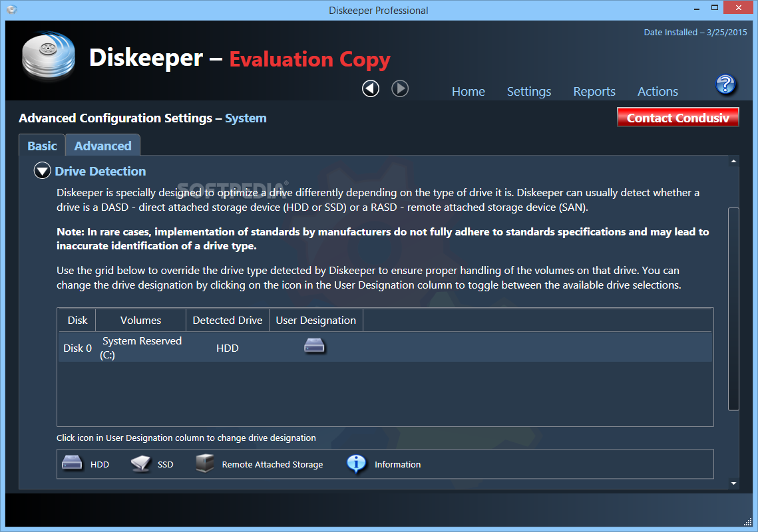Open the Settings menu

(529, 91)
